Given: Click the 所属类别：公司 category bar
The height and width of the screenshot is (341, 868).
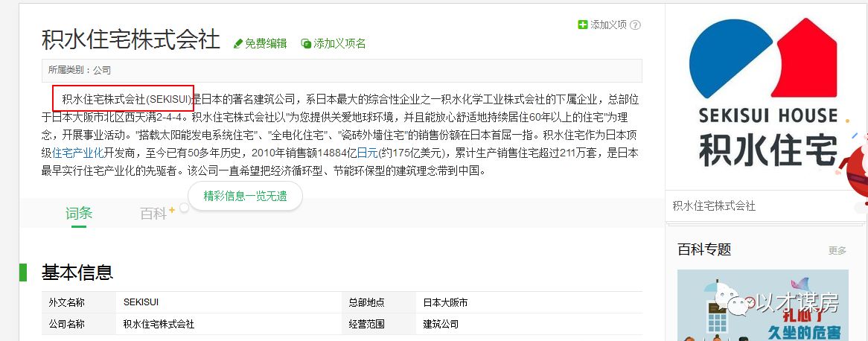Looking at the screenshot, I should click(x=342, y=70).
